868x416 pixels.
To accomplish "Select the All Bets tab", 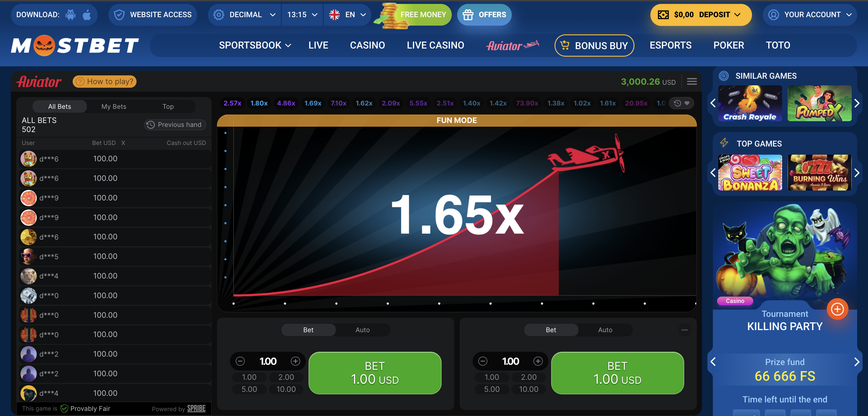I will [60, 106].
